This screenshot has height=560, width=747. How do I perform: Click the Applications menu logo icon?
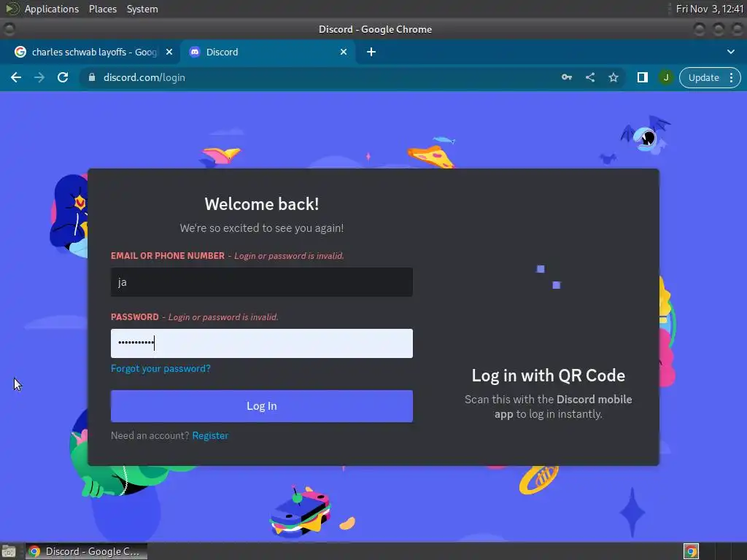pyautogui.click(x=12, y=9)
